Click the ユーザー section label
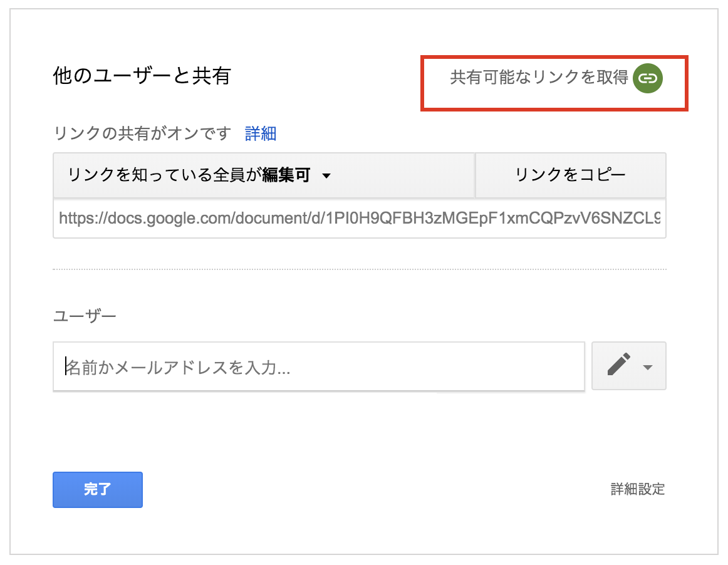The width and height of the screenshot is (728, 565). (x=85, y=316)
